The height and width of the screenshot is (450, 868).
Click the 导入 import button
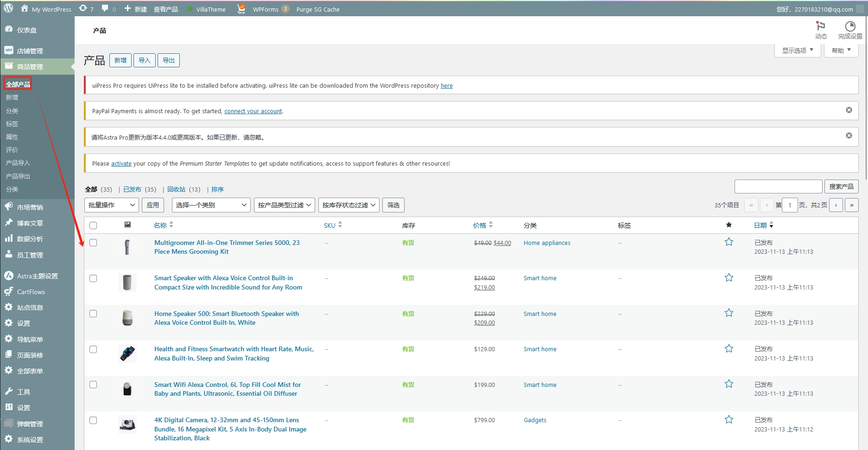[145, 60]
